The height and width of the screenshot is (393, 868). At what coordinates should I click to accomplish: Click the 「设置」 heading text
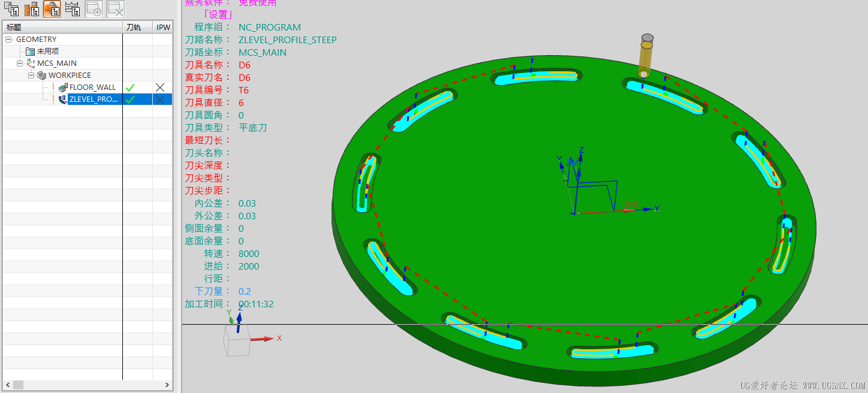[218, 14]
